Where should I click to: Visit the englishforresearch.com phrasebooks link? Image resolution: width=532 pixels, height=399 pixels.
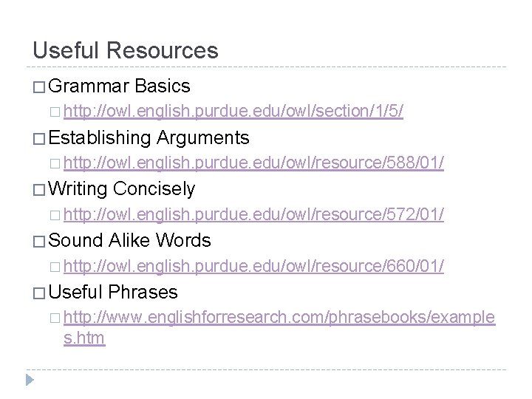tap(280, 318)
